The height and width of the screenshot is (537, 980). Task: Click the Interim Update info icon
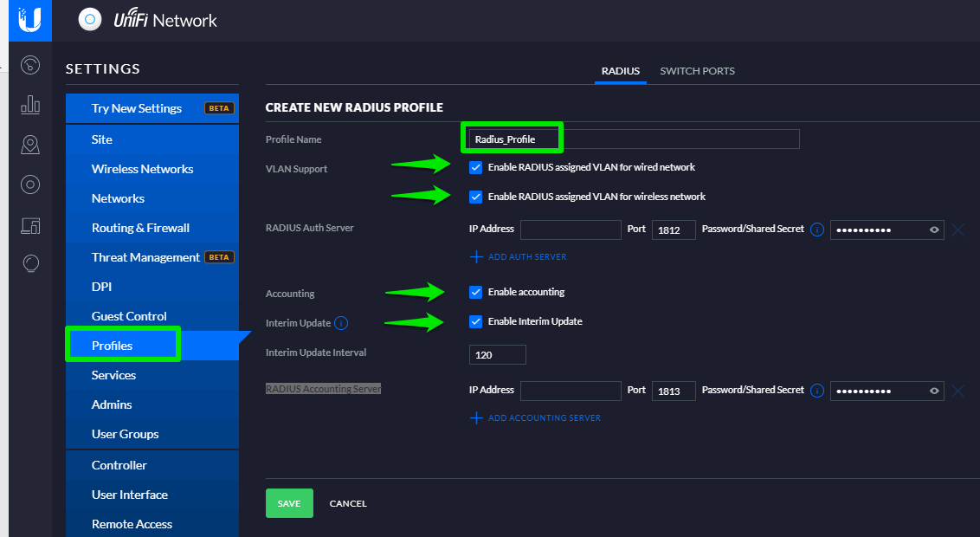click(341, 323)
